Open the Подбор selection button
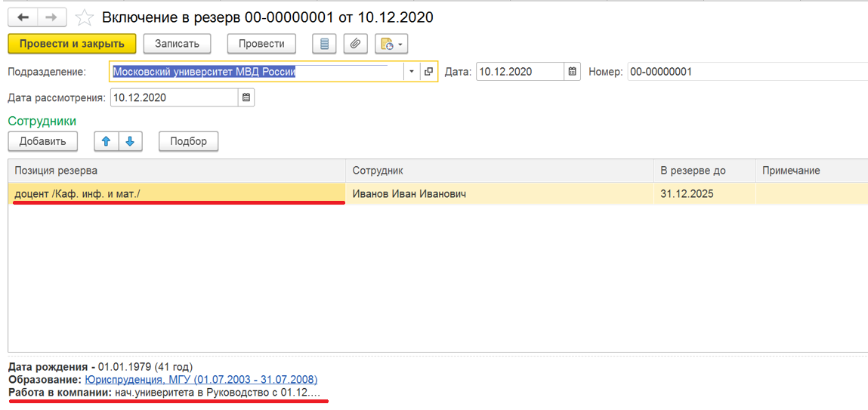868x410 pixels. click(x=188, y=141)
